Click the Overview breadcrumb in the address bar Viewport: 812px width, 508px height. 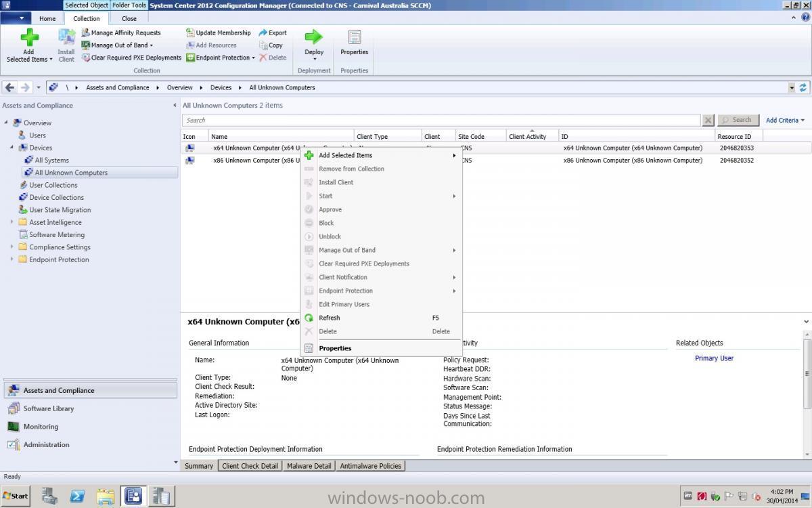pyautogui.click(x=180, y=87)
